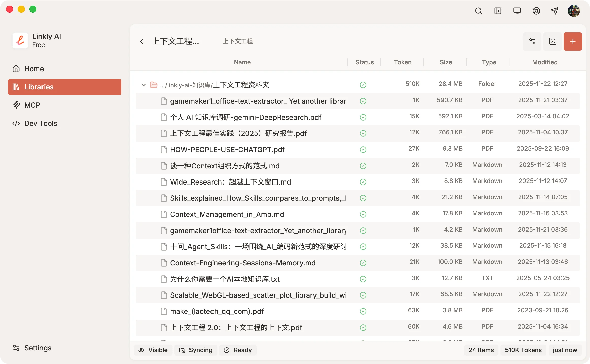Open Dev Tools in sidebar
Viewport: 590px width, 364px height.
[40, 123]
